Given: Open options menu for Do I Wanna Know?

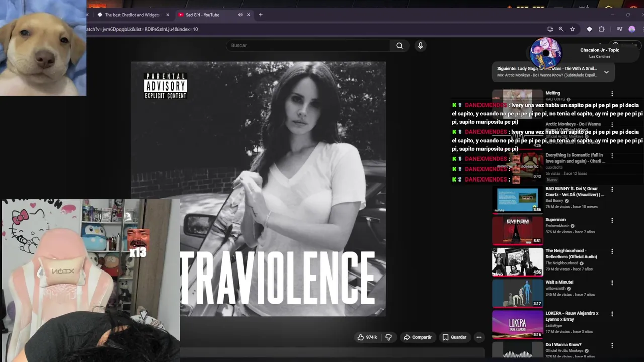Looking at the screenshot, I should click(x=612, y=345).
